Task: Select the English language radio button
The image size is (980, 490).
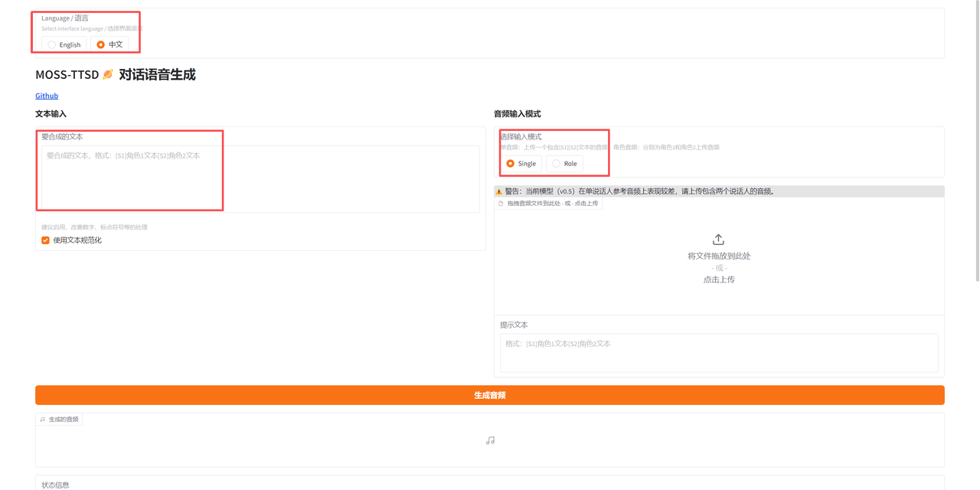Action: [x=51, y=44]
